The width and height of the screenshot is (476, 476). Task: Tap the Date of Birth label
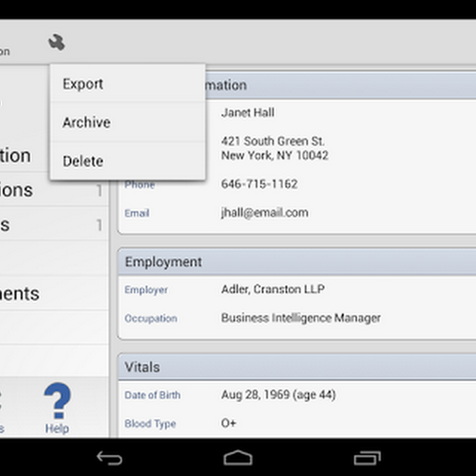click(x=152, y=395)
